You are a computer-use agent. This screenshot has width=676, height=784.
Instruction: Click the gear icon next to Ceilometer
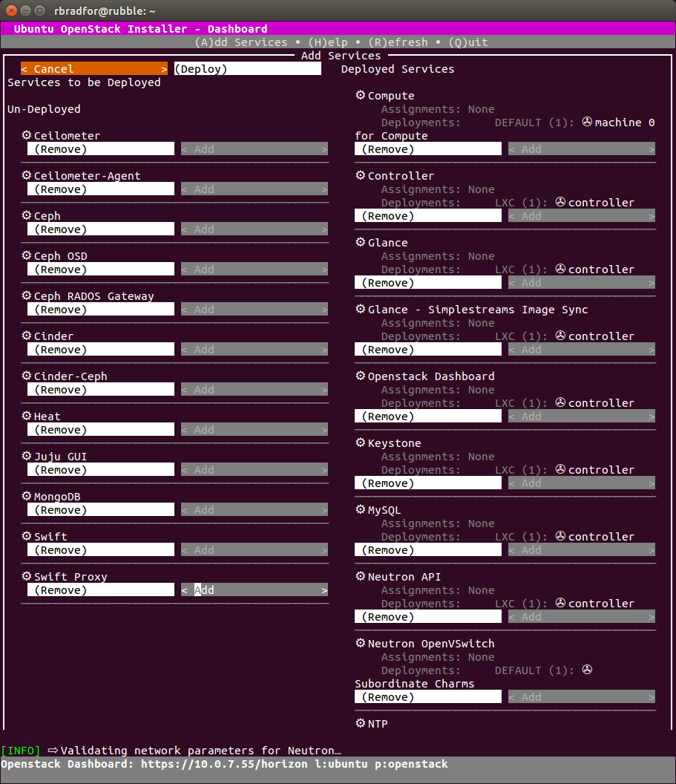click(27, 135)
